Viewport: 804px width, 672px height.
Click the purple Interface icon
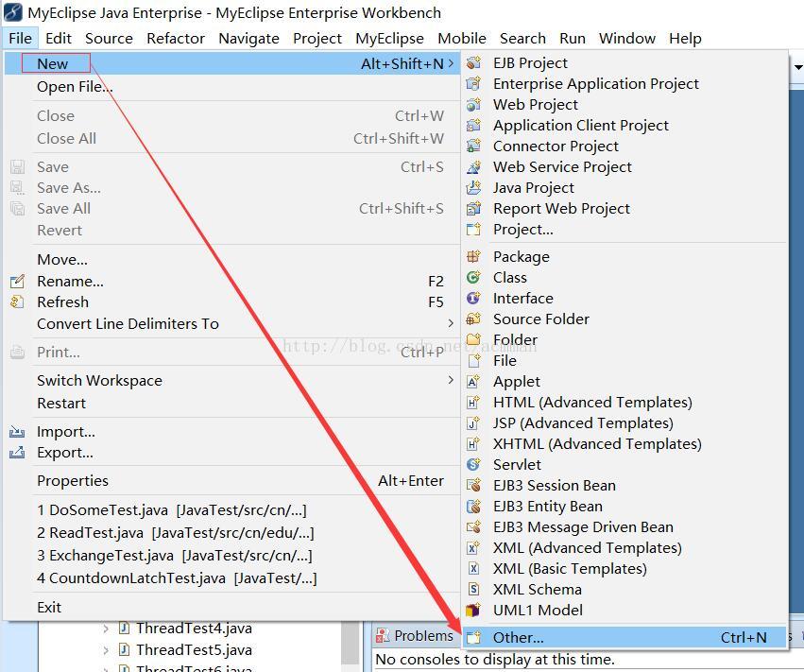[x=473, y=298]
